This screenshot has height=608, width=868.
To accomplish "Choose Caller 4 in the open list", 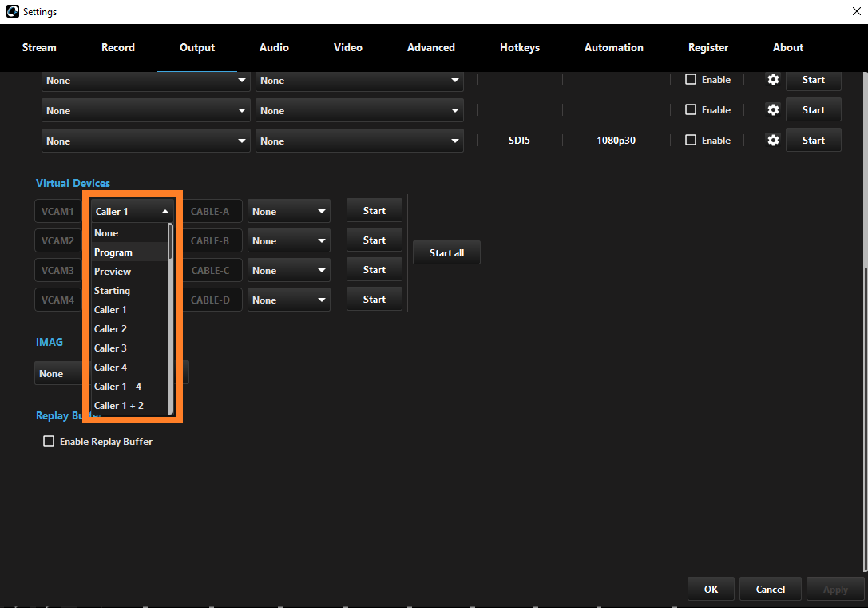I will 129,368.
